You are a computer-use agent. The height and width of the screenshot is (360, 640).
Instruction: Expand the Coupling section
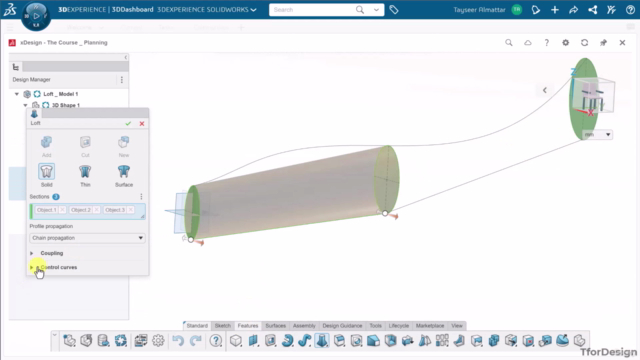tap(31, 253)
